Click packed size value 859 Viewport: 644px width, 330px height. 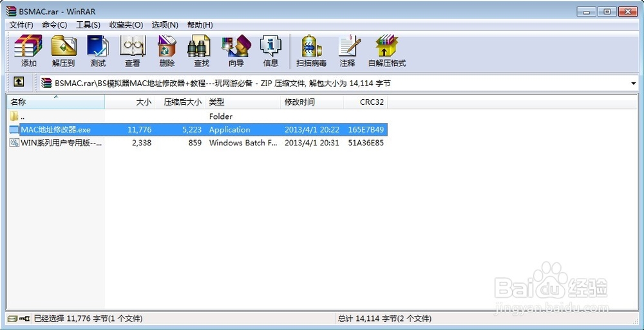(194, 143)
